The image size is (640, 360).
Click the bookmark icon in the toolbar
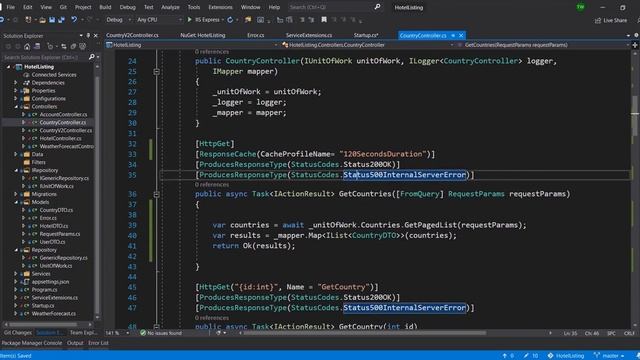click(x=324, y=20)
